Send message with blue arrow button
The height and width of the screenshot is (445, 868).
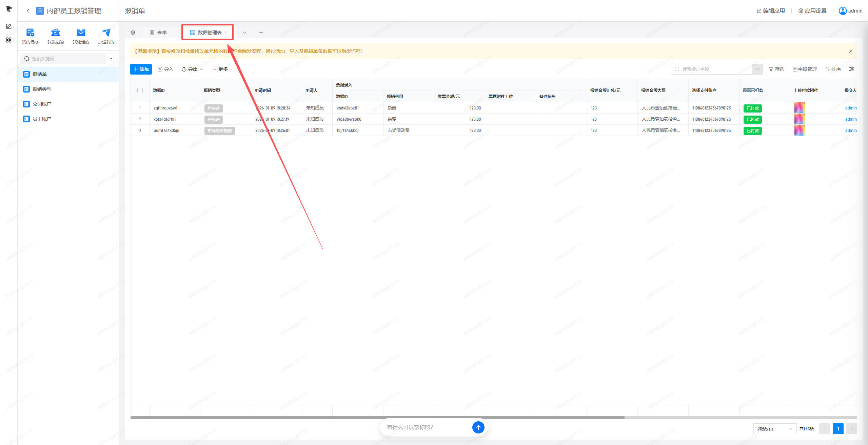coord(478,427)
